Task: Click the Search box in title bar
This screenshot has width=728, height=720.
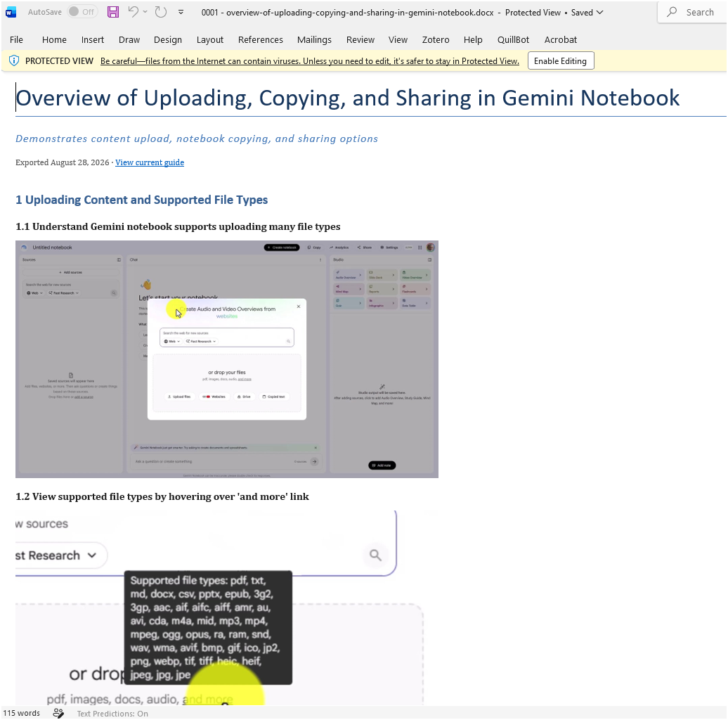Action: click(x=693, y=12)
